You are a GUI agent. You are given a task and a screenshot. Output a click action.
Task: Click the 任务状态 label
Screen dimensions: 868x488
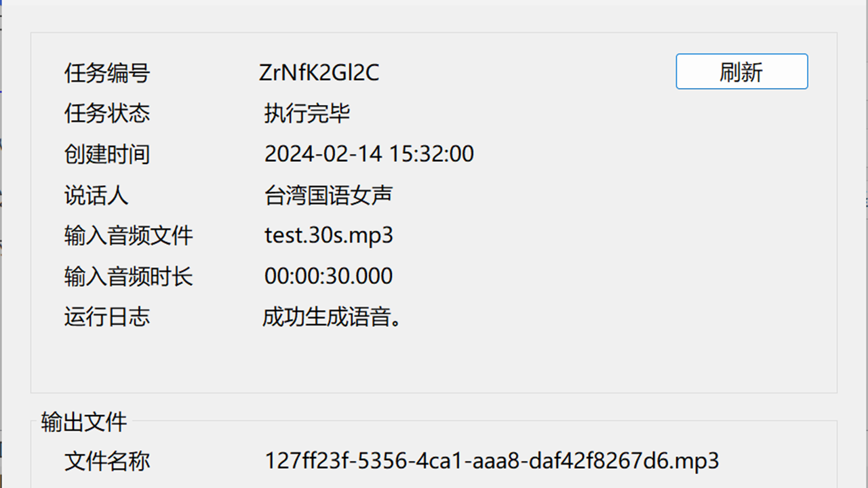pyautogui.click(x=106, y=113)
